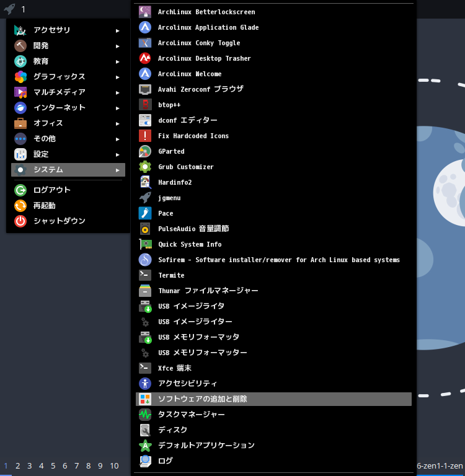The image size is (465, 476).
Task: Select the システム menu category
Action: (x=68, y=170)
